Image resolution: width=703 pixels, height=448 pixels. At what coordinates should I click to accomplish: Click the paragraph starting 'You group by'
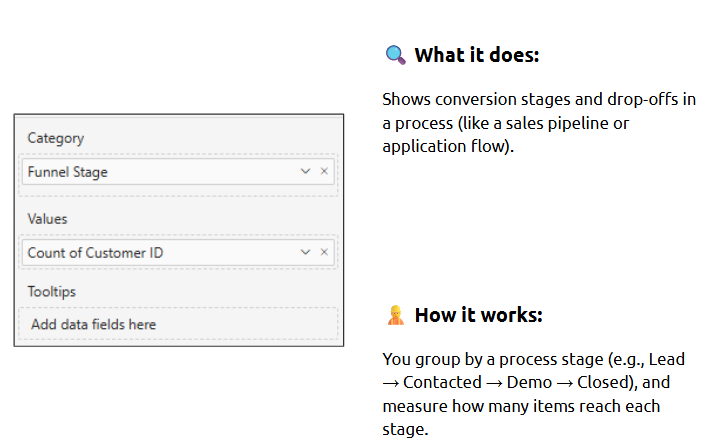534,394
